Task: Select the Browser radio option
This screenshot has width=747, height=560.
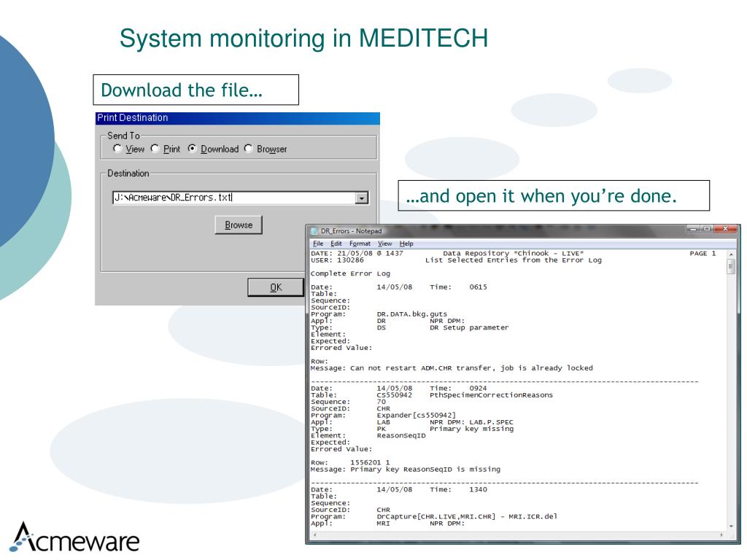Action: click(248, 149)
